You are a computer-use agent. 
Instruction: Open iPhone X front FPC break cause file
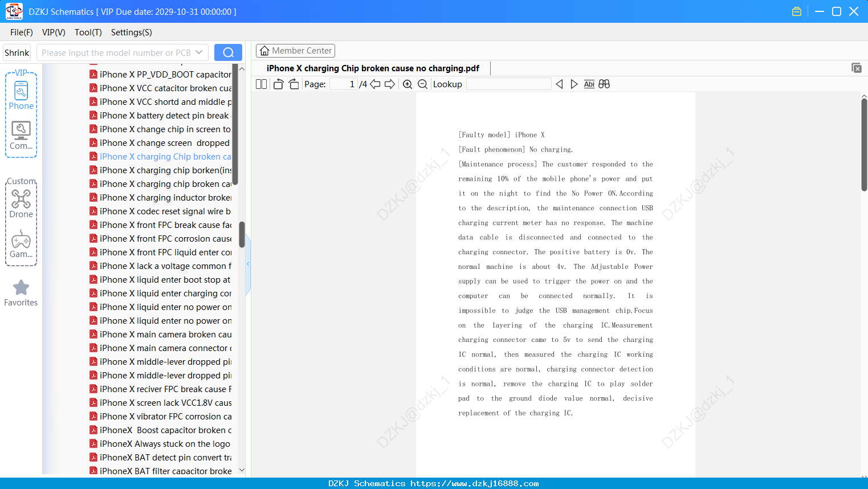point(160,225)
